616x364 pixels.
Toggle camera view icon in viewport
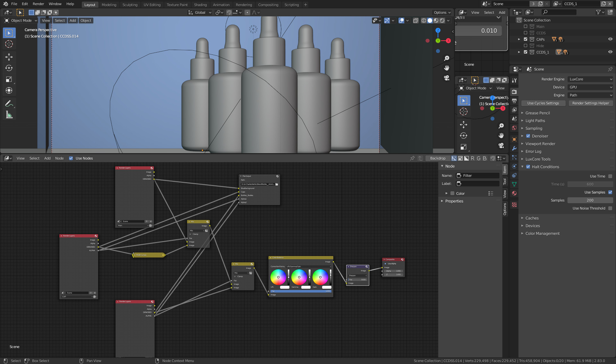pos(446,78)
